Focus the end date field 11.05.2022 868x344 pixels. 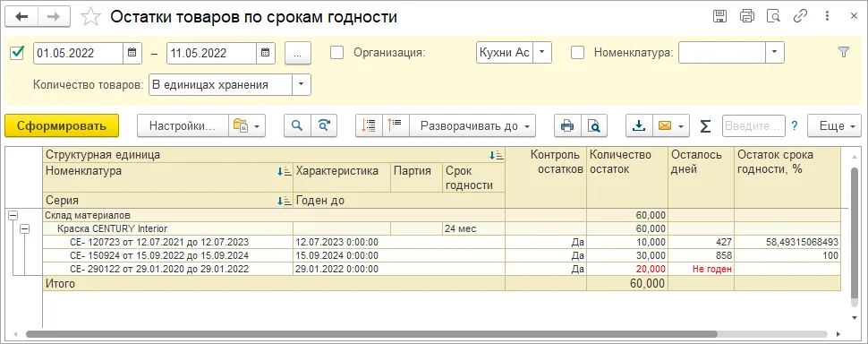[x=211, y=53]
